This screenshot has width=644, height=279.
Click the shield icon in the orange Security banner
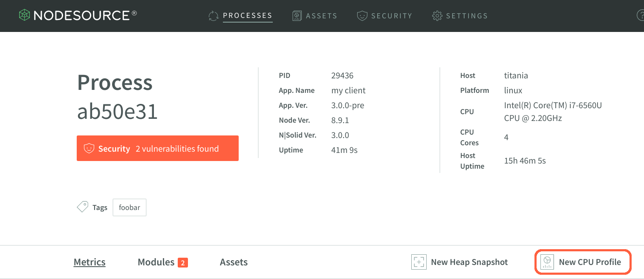coord(89,148)
